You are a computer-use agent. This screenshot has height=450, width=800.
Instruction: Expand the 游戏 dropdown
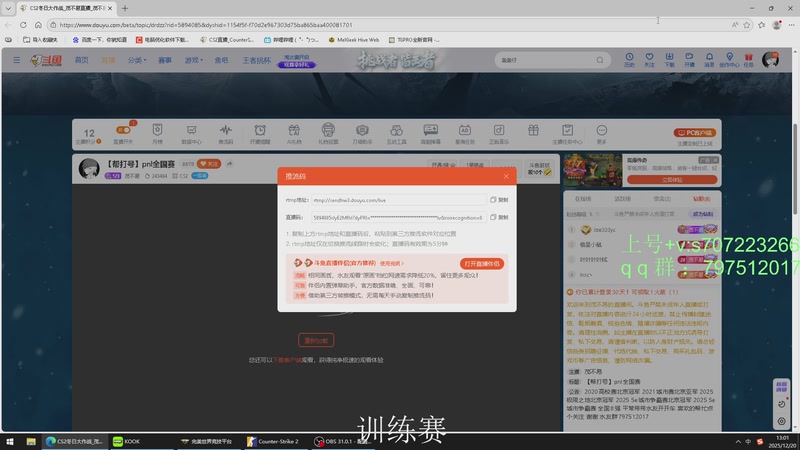(193, 60)
